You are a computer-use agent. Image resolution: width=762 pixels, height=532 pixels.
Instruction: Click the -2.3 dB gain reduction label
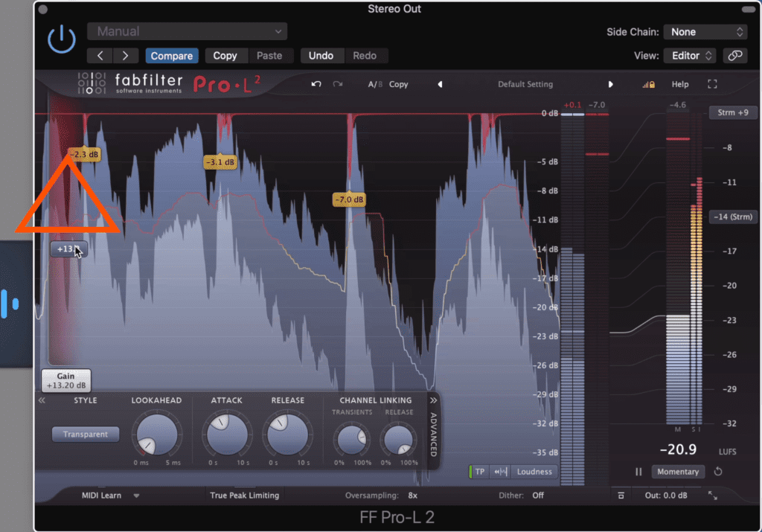(85, 155)
